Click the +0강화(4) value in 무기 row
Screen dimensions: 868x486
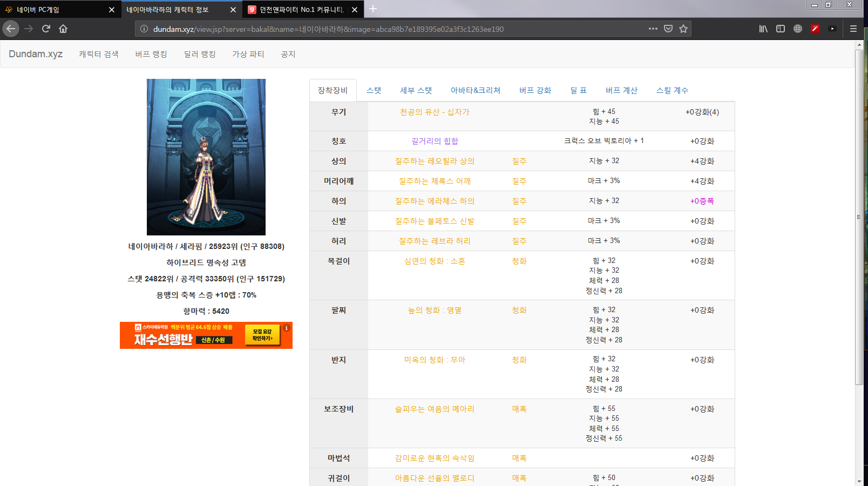(x=702, y=112)
